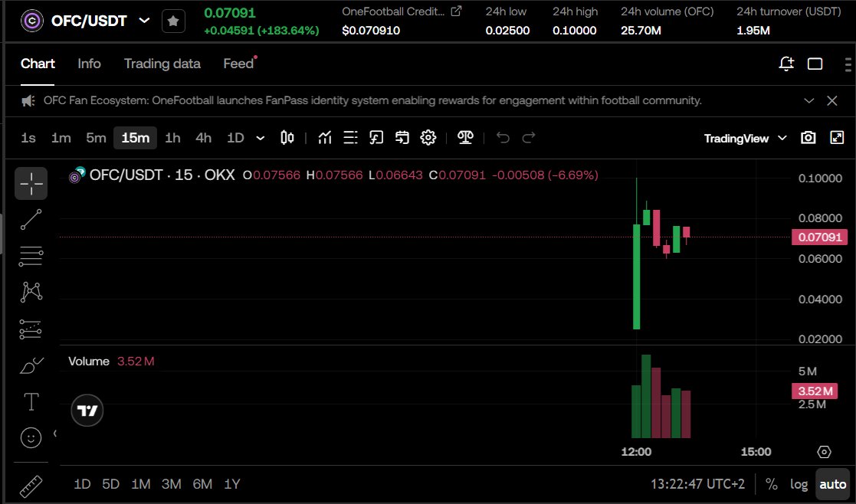The height and width of the screenshot is (504, 856).
Task: Dismiss the OFC Fan Ecosystem announcement
Action: coord(832,101)
